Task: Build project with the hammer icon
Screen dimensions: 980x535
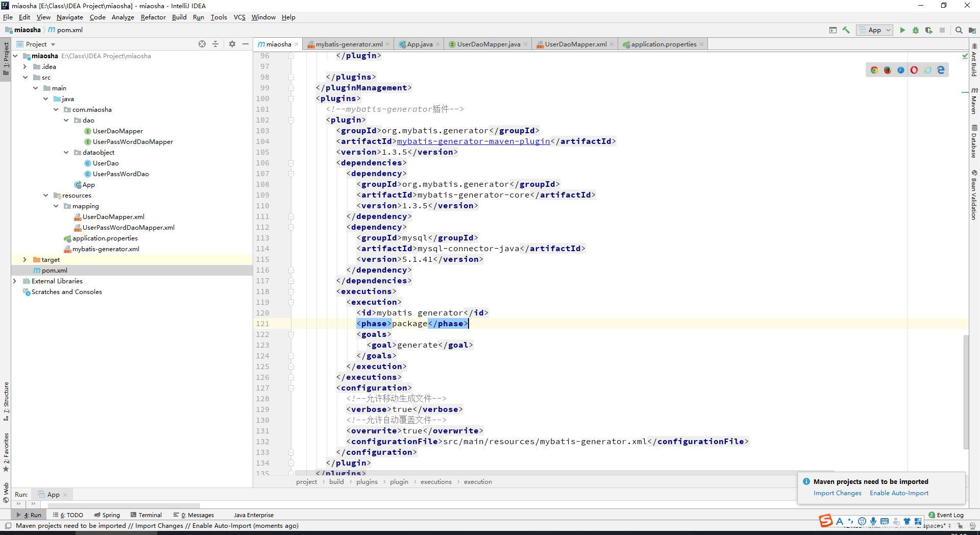Action: pyautogui.click(x=846, y=30)
